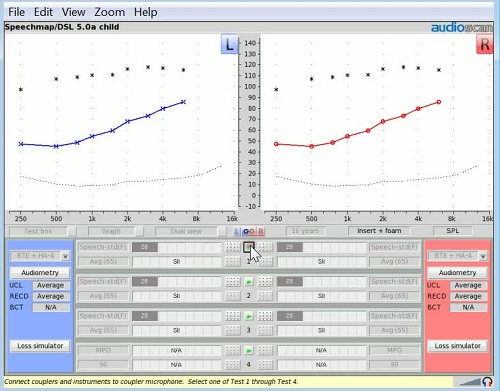The width and height of the screenshot is (500, 391).
Task: Click Test 4 right-ear grid icon in the 90 row
Action: 265,365
